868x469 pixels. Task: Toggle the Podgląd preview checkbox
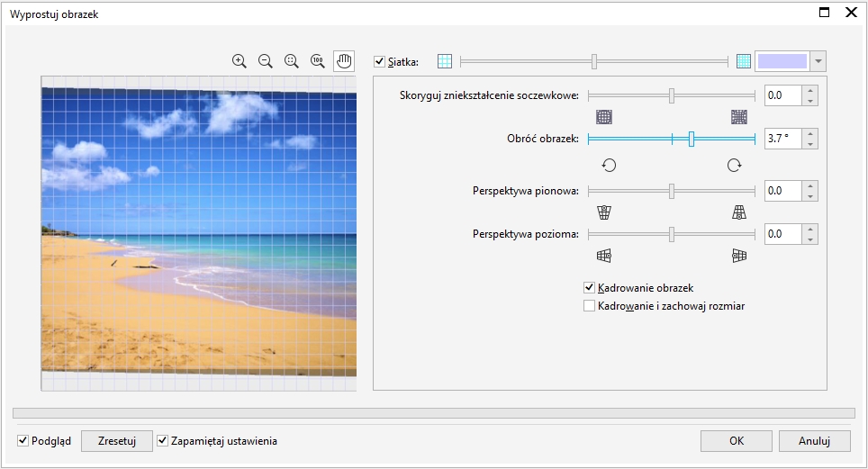pos(23,441)
